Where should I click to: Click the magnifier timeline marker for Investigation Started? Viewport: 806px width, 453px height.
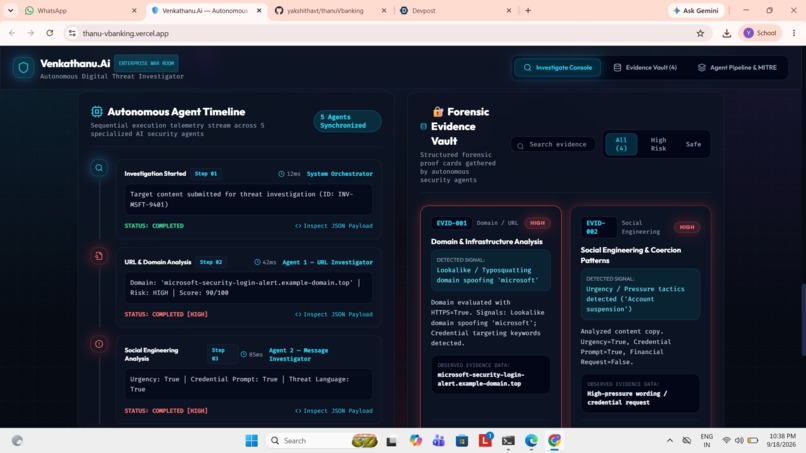99,168
